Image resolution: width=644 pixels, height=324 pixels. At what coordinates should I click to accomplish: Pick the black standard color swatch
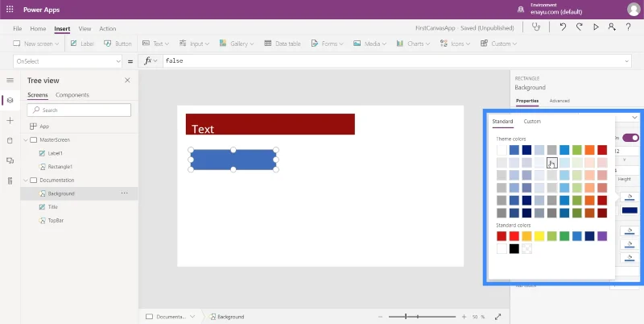click(x=514, y=249)
